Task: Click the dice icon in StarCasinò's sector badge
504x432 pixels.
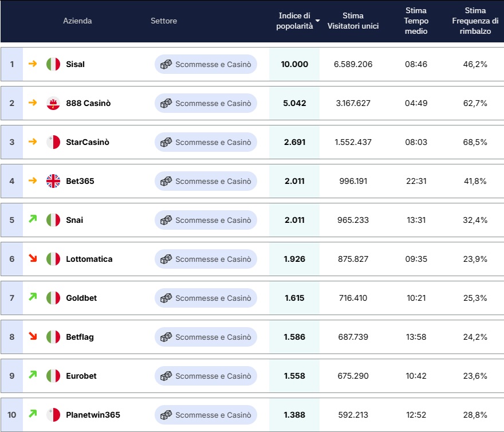Action: pos(167,142)
